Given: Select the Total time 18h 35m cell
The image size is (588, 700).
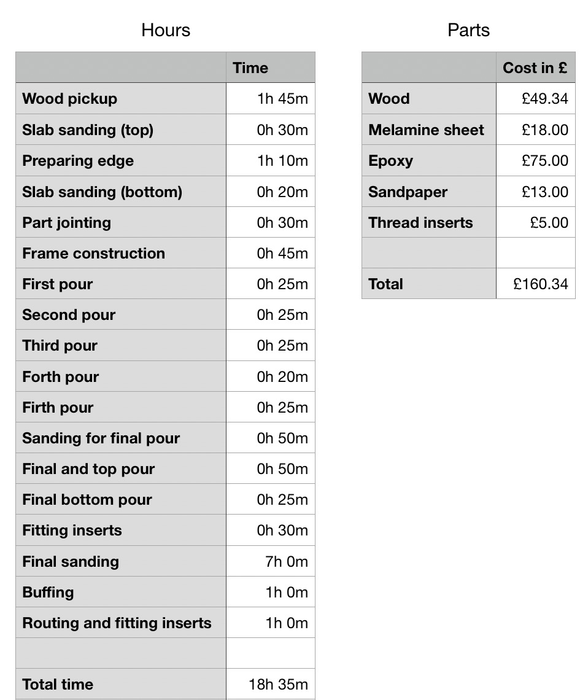Looking at the screenshot, I should [270, 684].
